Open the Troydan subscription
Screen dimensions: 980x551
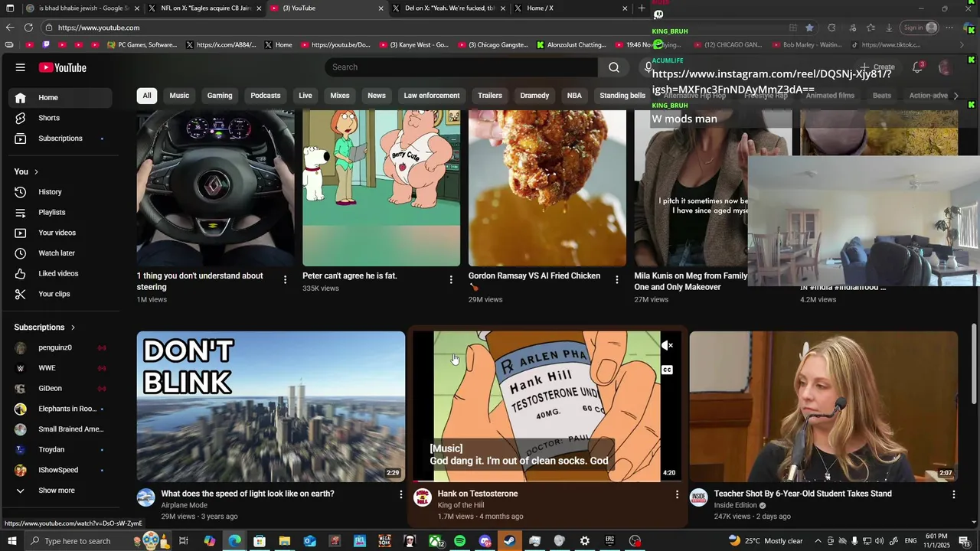point(60,450)
